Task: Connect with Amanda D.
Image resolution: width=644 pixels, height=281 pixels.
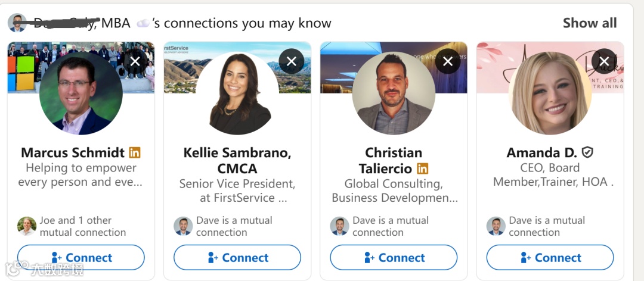Action: (x=550, y=258)
